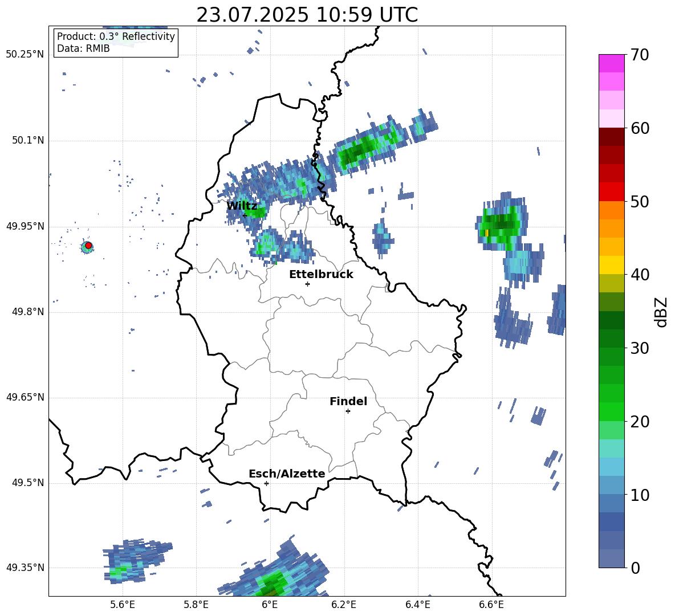The width and height of the screenshot is (675, 616).
Task: Click the 6.2°E longitude label
Action: (x=344, y=605)
